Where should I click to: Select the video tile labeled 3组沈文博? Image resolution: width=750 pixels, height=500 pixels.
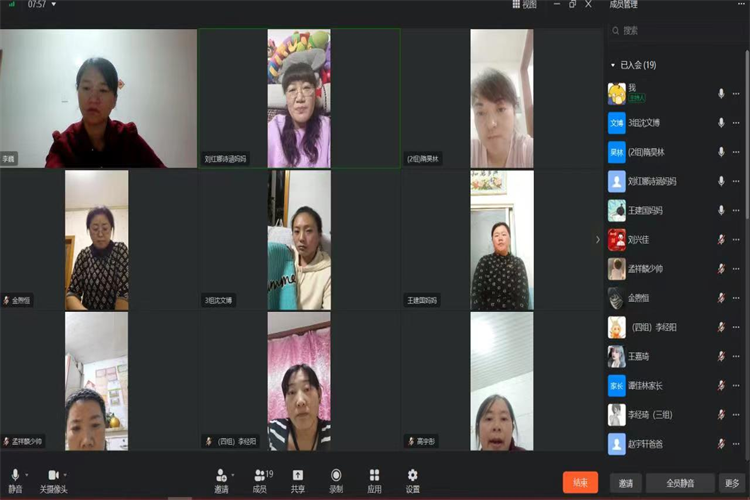299,240
